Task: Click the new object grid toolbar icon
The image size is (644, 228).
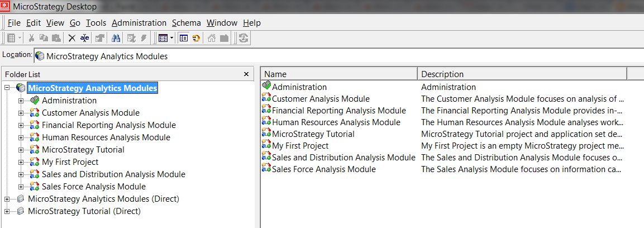Action: (12, 38)
